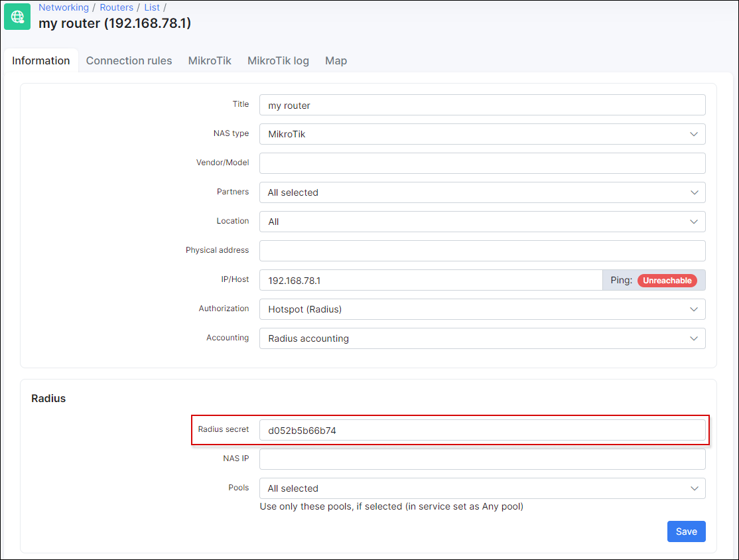Click the page title my router (192.168.78.1)
Image resolution: width=739 pixels, height=560 pixels.
coord(115,23)
